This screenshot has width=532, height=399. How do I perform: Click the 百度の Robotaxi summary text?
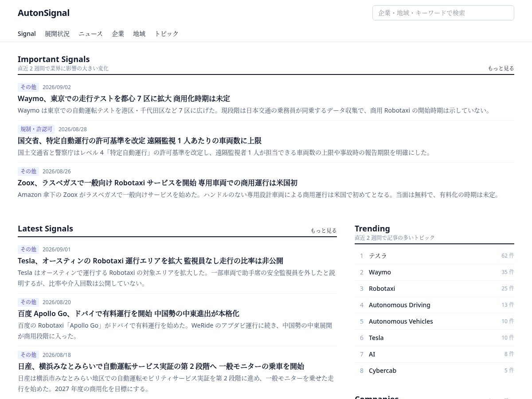click(x=175, y=330)
